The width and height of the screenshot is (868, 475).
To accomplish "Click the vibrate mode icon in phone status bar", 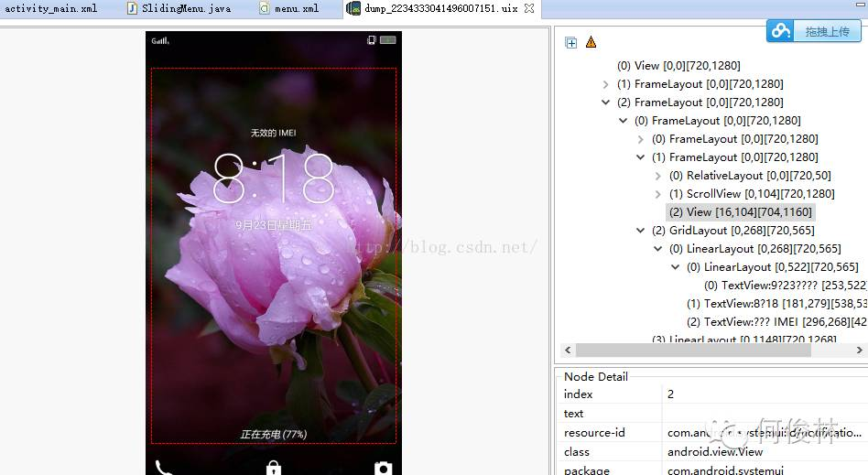I will point(372,40).
